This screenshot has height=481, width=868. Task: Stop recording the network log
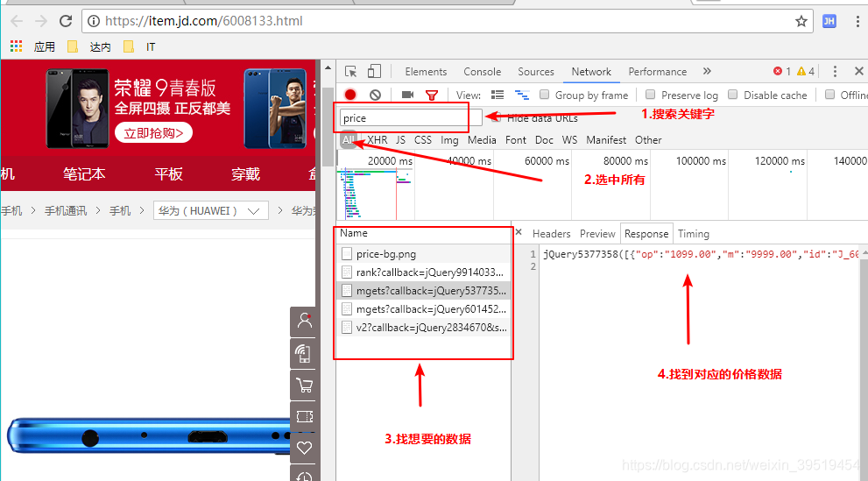(349, 95)
